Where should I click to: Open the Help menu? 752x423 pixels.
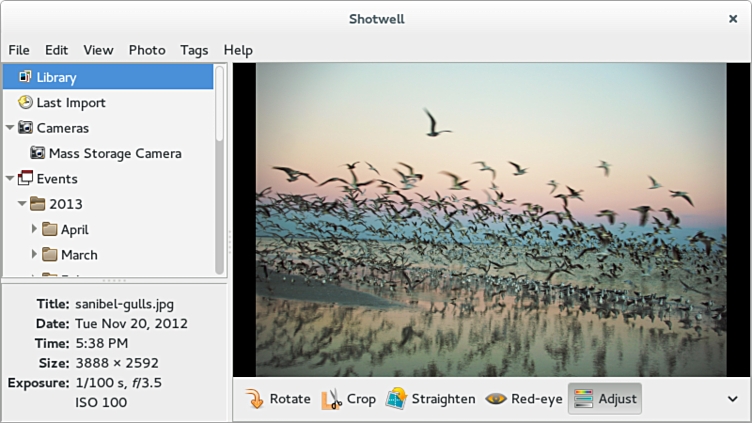238,50
